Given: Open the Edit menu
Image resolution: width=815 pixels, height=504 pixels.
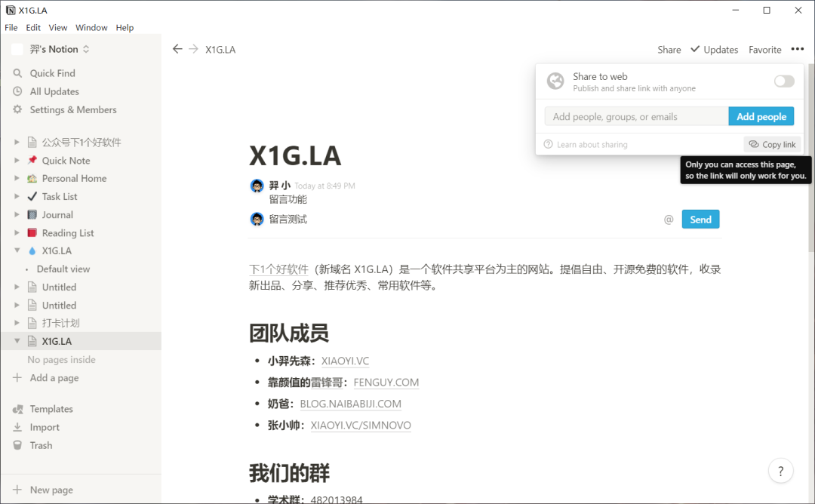Looking at the screenshot, I should (x=33, y=27).
